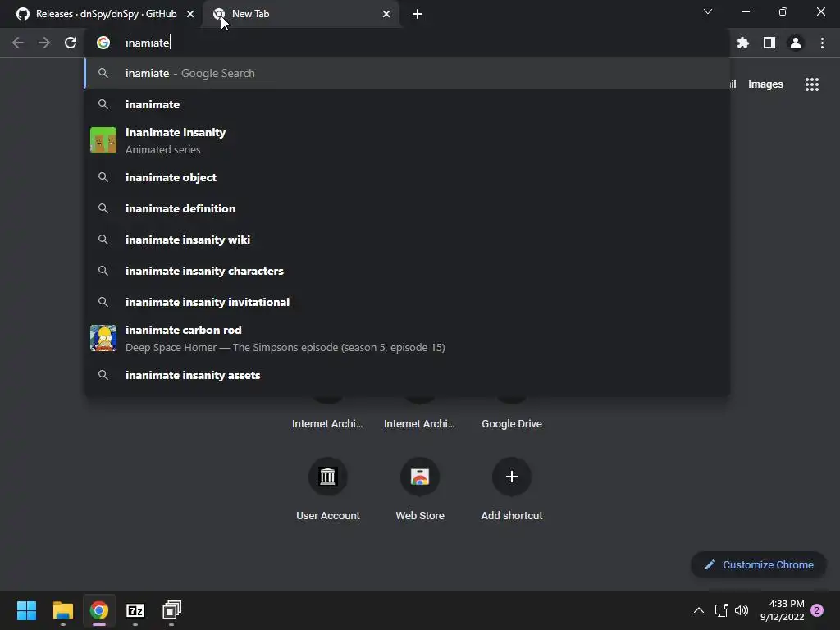Image resolution: width=840 pixels, height=630 pixels.
Task: Open the volume speaker tray icon
Action: [742, 610]
